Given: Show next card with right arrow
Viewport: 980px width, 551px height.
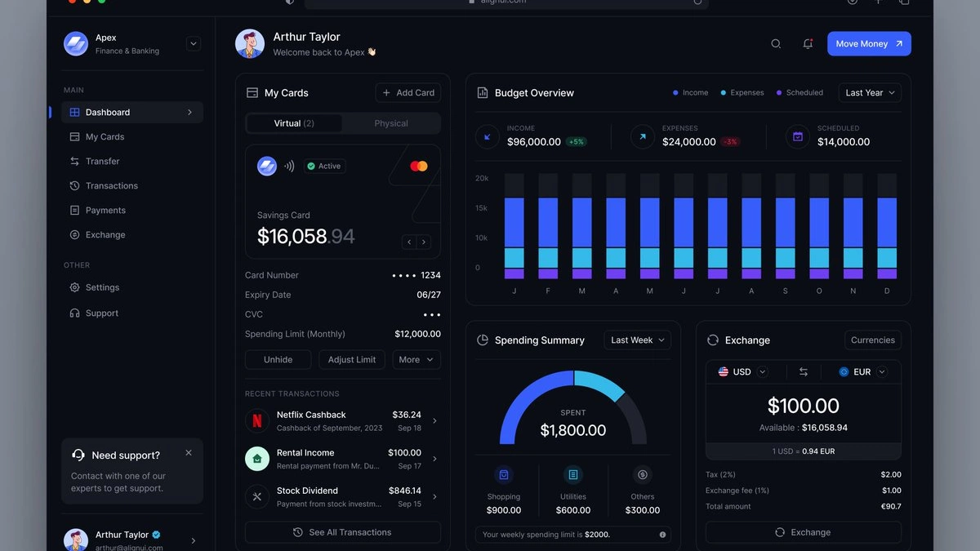Looking at the screenshot, I should pos(424,242).
